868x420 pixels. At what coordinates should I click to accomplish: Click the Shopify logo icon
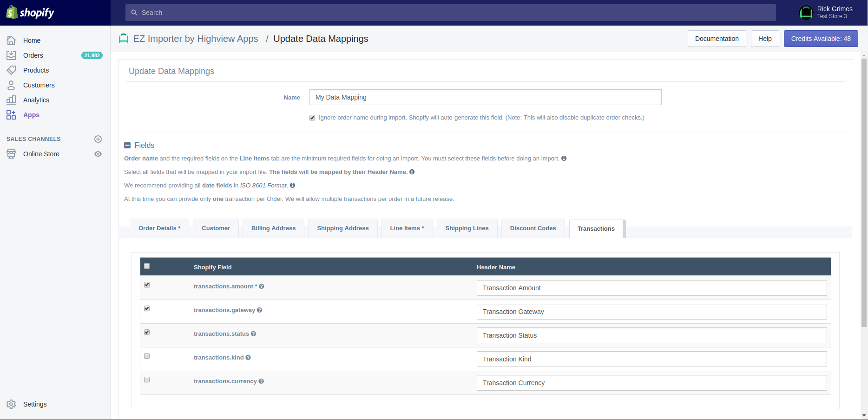(x=12, y=13)
